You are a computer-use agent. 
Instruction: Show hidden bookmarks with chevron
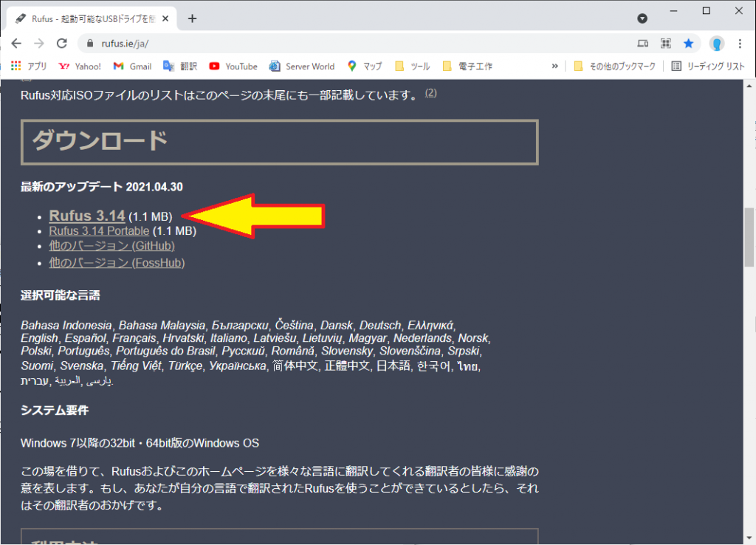[x=555, y=66]
